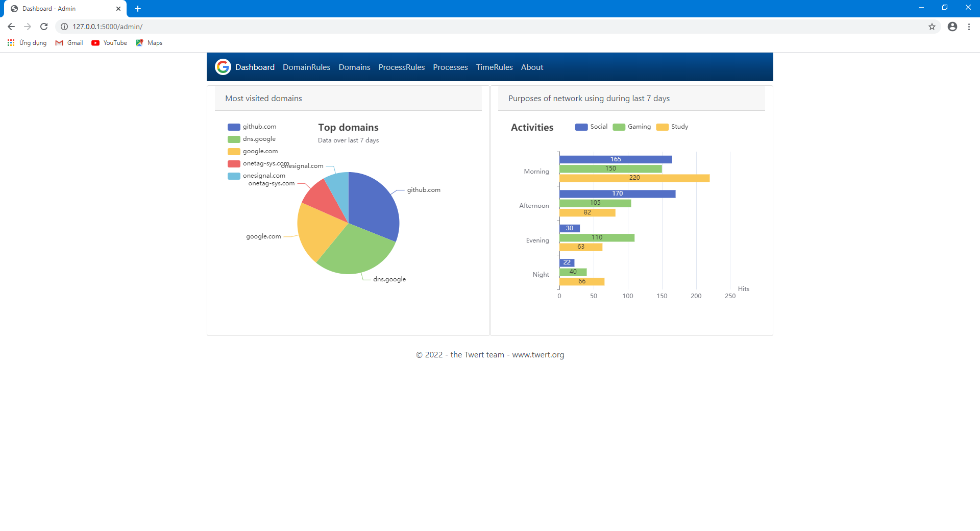The width and height of the screenshot is (980, 531).
Task: Open the Gmail bookmark
Action: [x=69, y=43]
